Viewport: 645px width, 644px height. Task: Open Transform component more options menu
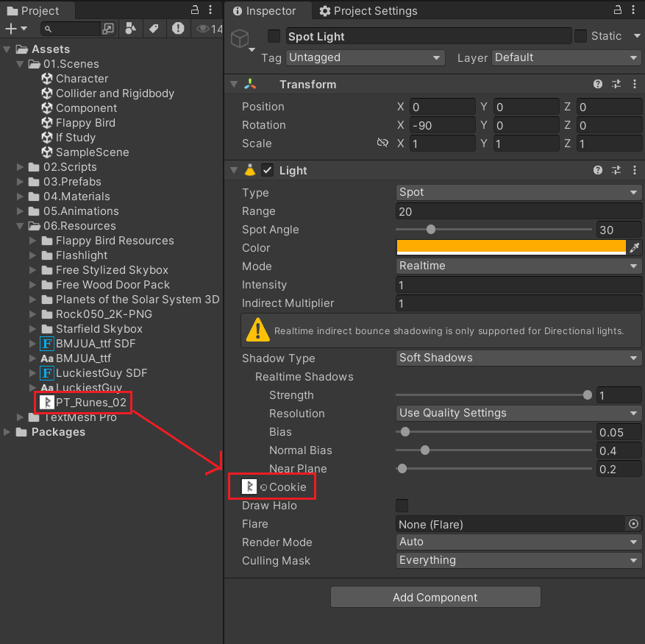(x=635, y=85)
